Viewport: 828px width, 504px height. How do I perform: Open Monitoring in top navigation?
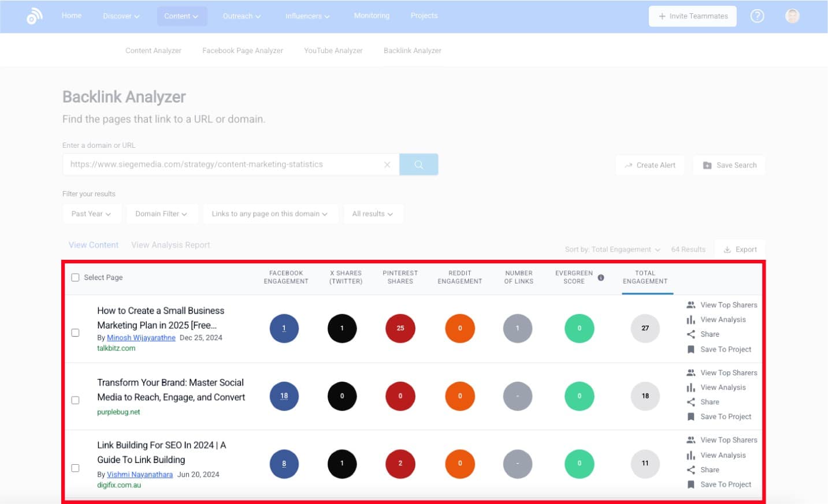click(x=372, y=16)
